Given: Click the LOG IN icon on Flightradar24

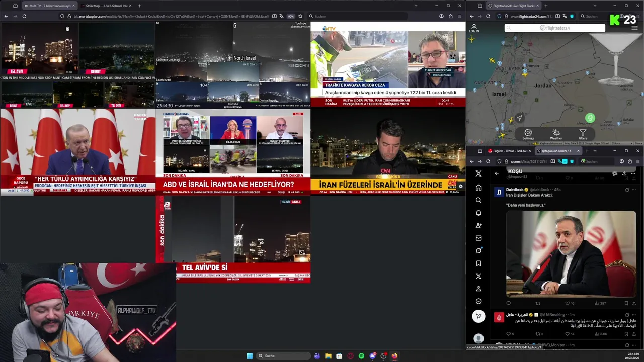Looking at the screenshot, I should click(x=474, y=28).
